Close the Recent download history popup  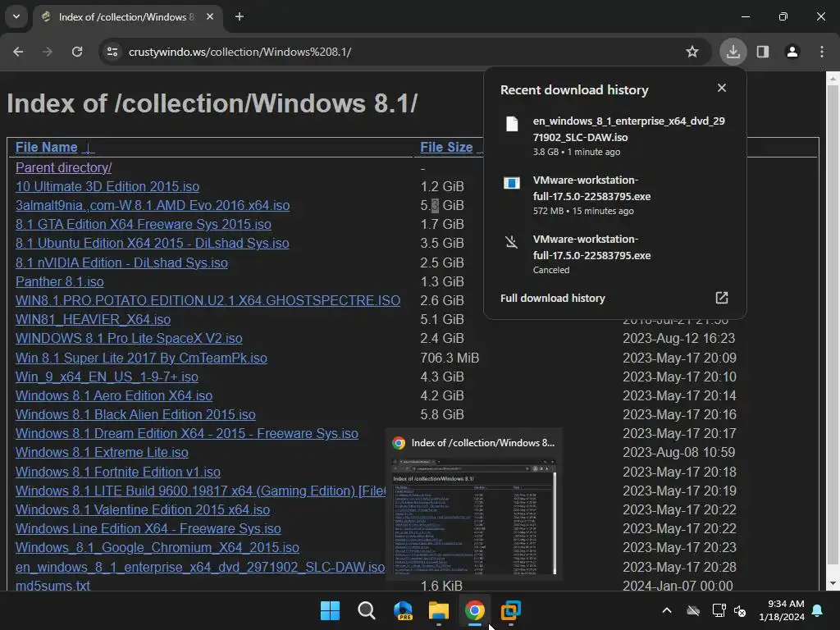click(722, 88)
